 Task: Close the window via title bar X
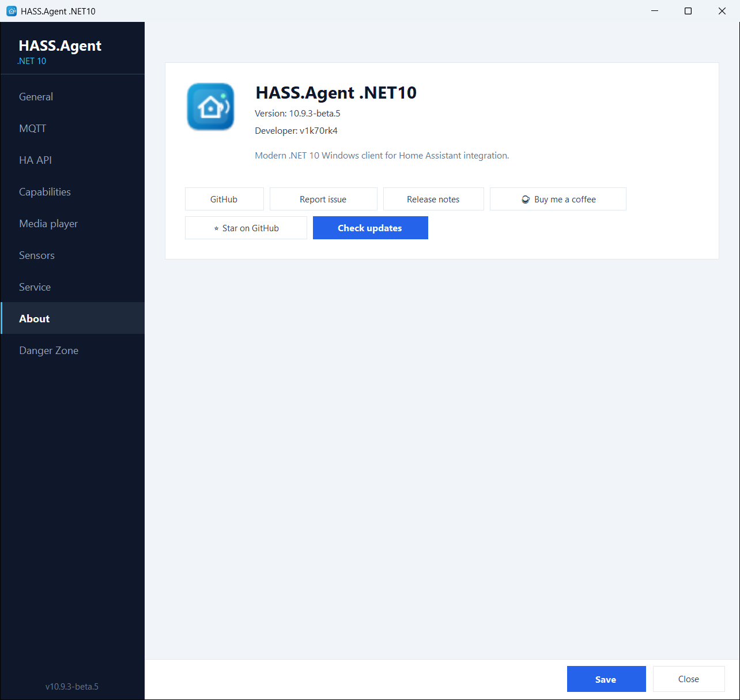click(x=722, y=11)
